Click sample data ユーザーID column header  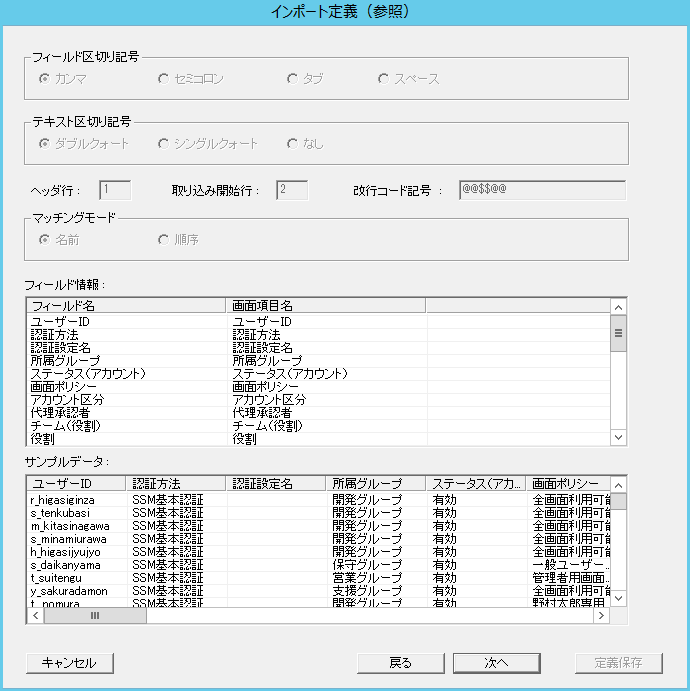pos(77,483)
